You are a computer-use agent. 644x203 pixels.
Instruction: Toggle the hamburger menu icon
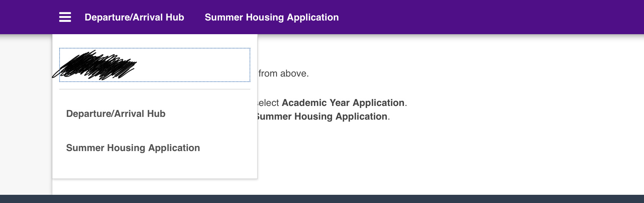[65, 17]
